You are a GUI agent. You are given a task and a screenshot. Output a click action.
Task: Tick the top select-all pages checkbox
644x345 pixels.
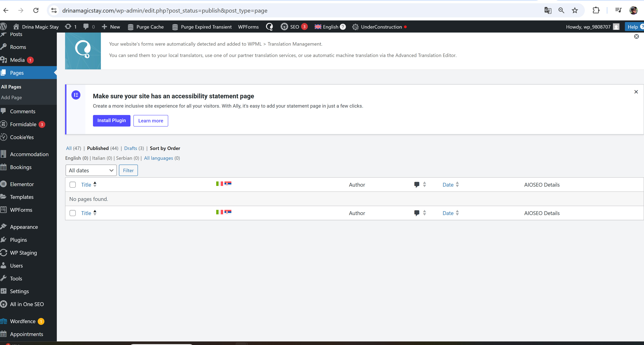72,185
